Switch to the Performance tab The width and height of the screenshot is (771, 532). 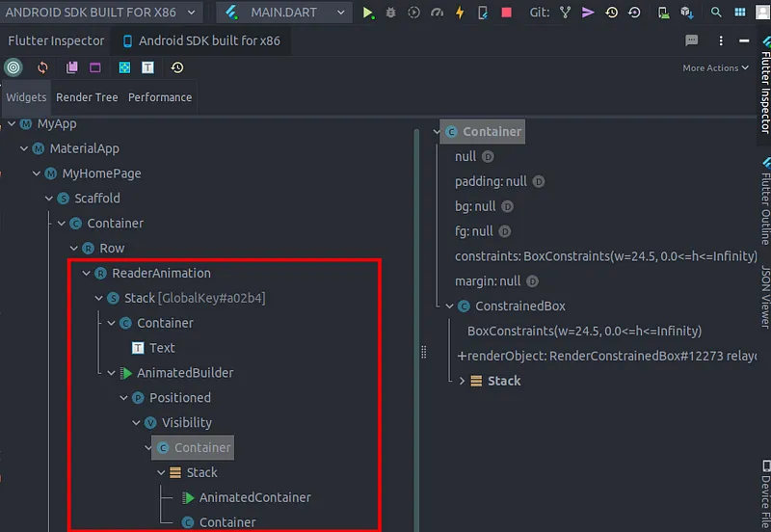tap(160, 97)
